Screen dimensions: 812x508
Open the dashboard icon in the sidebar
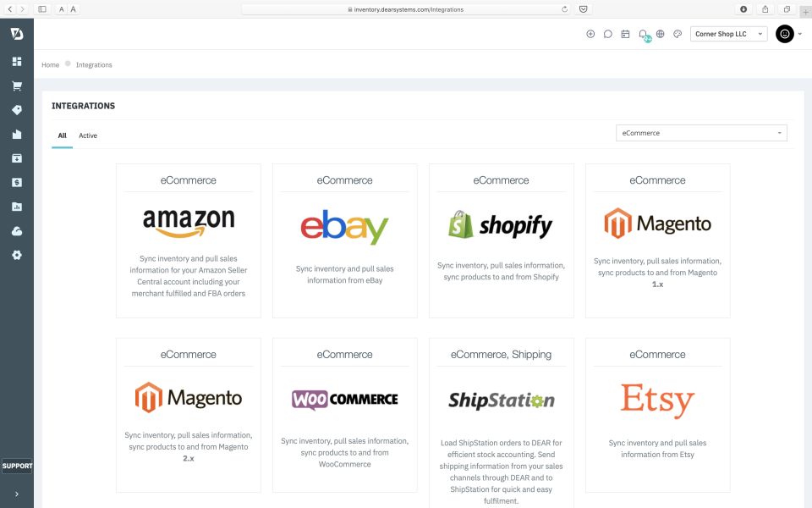(x=17, y=62)
